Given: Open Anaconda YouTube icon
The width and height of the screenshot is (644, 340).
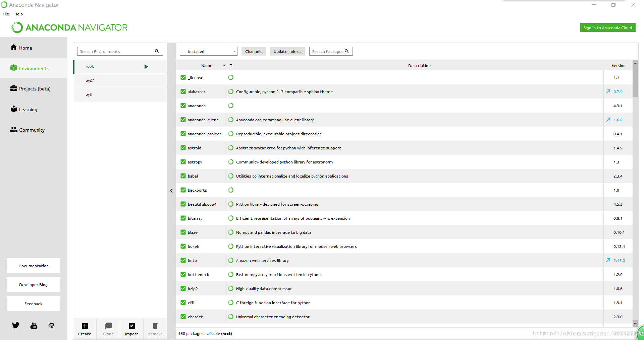Looking at the screenshot, I should [x=34, y=325].
